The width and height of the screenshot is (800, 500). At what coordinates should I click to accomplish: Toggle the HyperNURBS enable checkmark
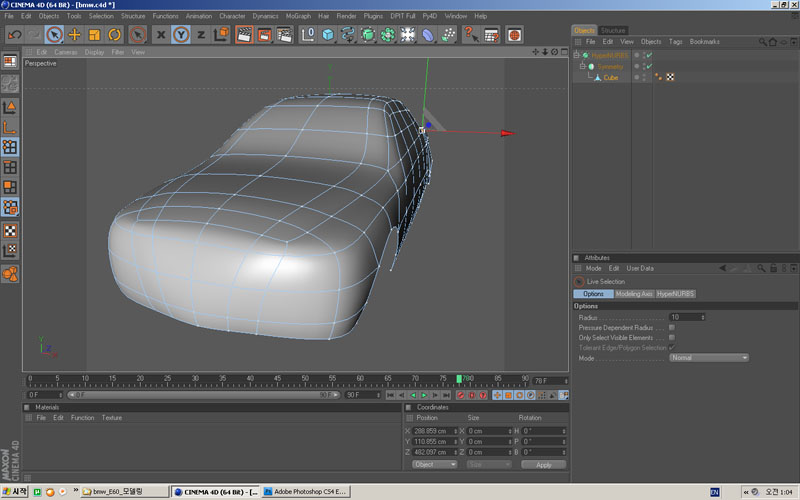[649, 55]
